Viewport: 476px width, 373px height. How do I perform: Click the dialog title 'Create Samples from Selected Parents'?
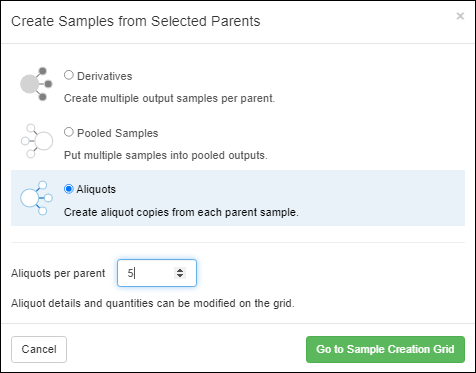coord(136,21)
